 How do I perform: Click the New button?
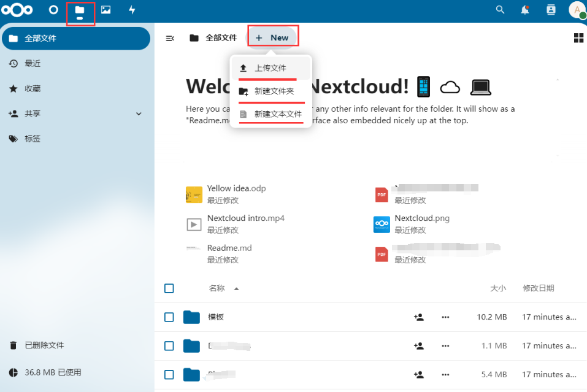click(x=272, y=38)
